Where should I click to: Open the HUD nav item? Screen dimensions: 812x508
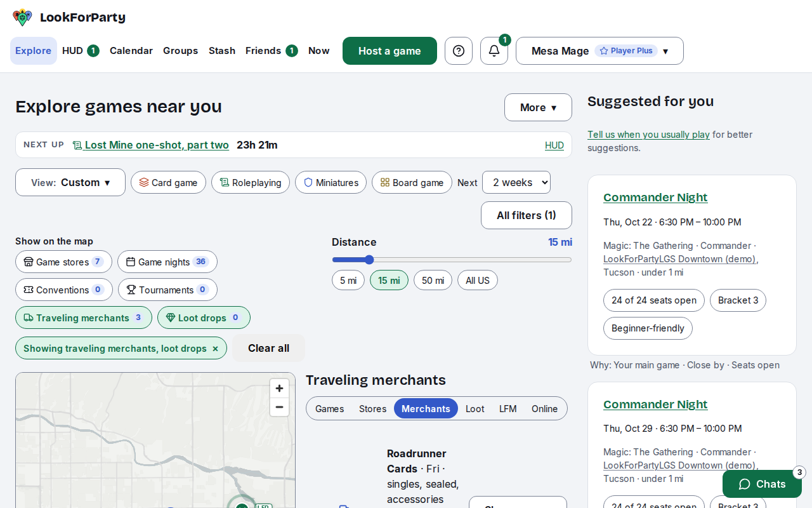81,51
